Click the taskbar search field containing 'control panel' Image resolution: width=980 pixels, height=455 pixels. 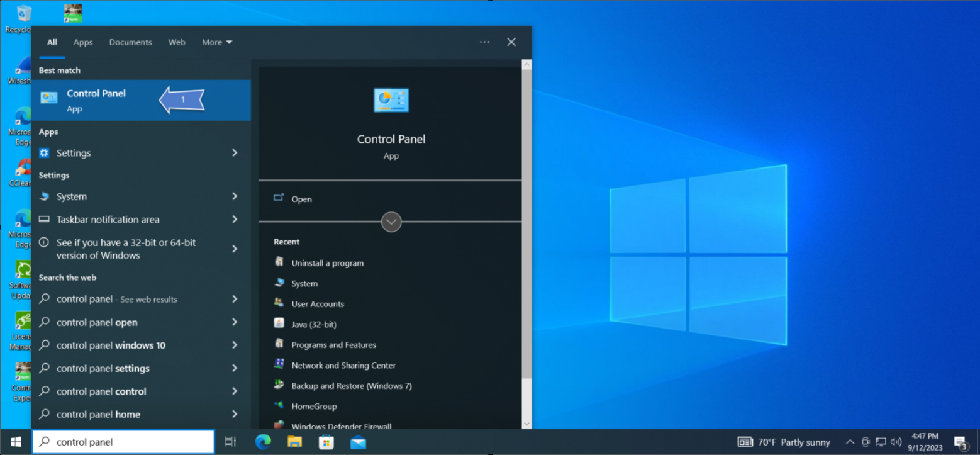(x=123, y=442)
